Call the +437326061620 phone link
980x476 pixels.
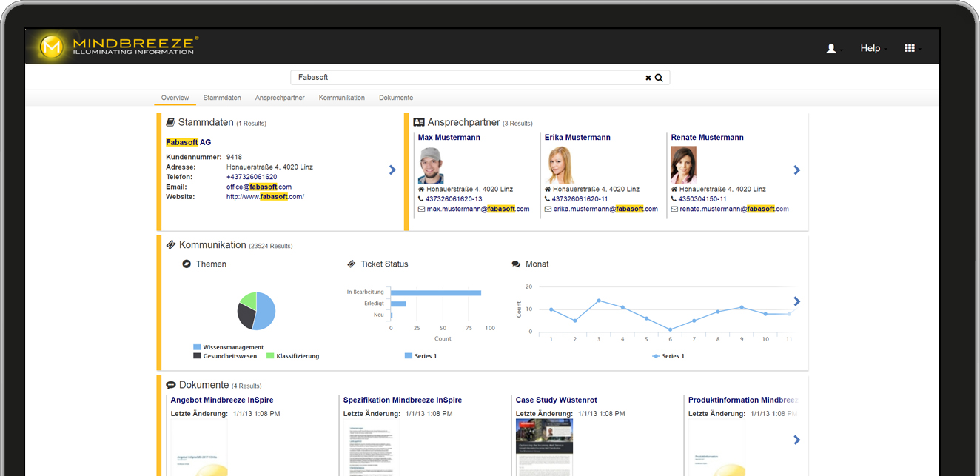[252, 177]
